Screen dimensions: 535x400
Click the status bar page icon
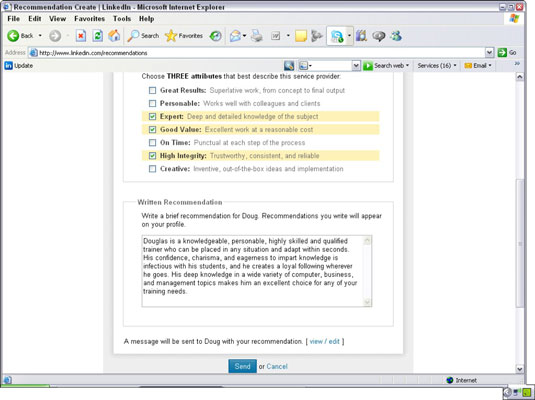8,380
